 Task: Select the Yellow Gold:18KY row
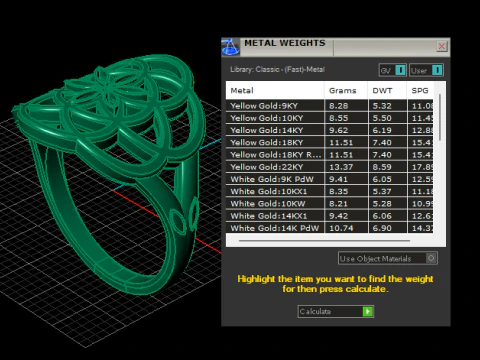[x=330, y=143]
